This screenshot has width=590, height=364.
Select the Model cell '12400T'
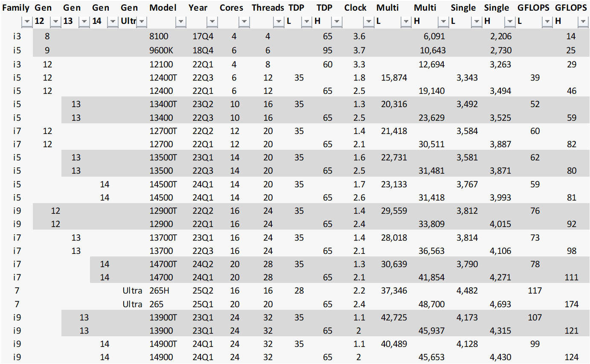coord(163,78)
